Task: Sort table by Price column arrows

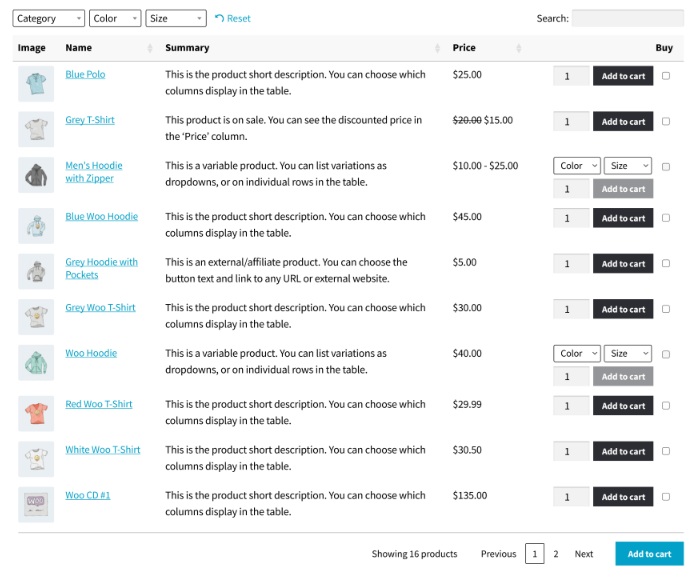Action: [519, 48]
